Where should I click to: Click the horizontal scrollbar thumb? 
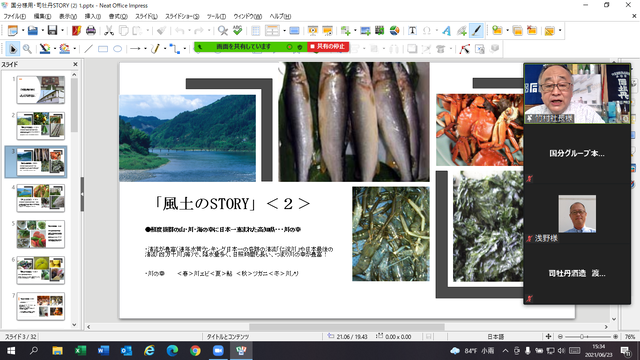click(x=347, y=327)
